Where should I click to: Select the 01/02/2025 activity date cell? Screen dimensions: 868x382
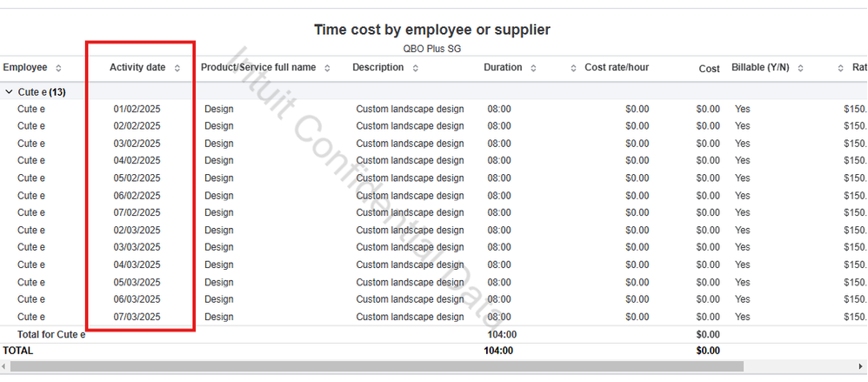pyautogui.click(x=137, y=109)
